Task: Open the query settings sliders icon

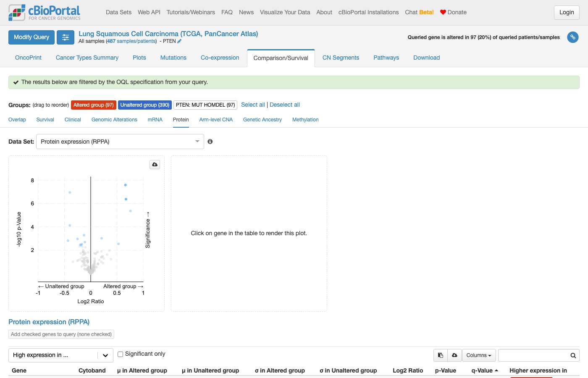Action: tap(66, 37)
